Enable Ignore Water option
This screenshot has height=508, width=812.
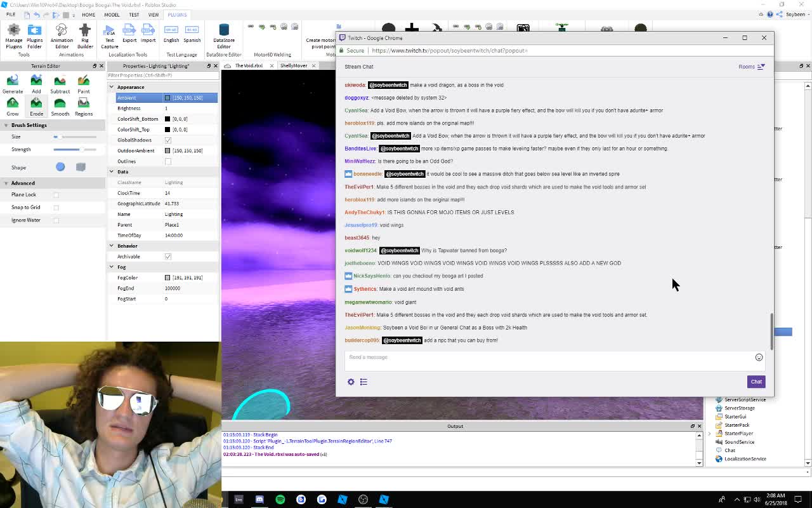pyautogui.click(x=56, y=220)
